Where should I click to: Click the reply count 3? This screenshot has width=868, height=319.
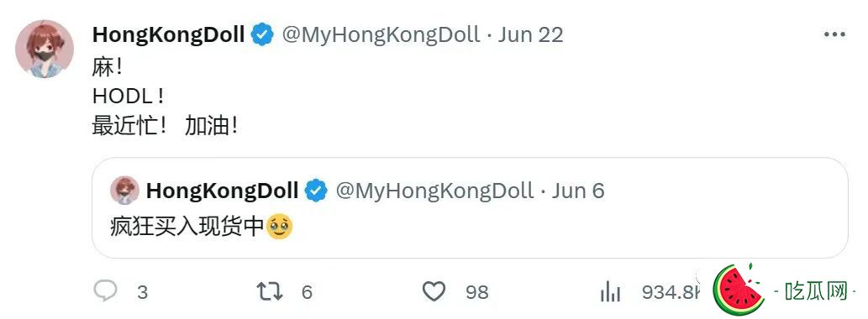point(142,292)
